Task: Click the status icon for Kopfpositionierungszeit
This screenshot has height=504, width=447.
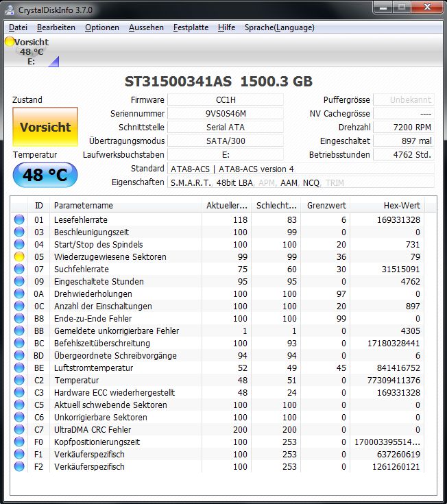Action: click(19, 442)
